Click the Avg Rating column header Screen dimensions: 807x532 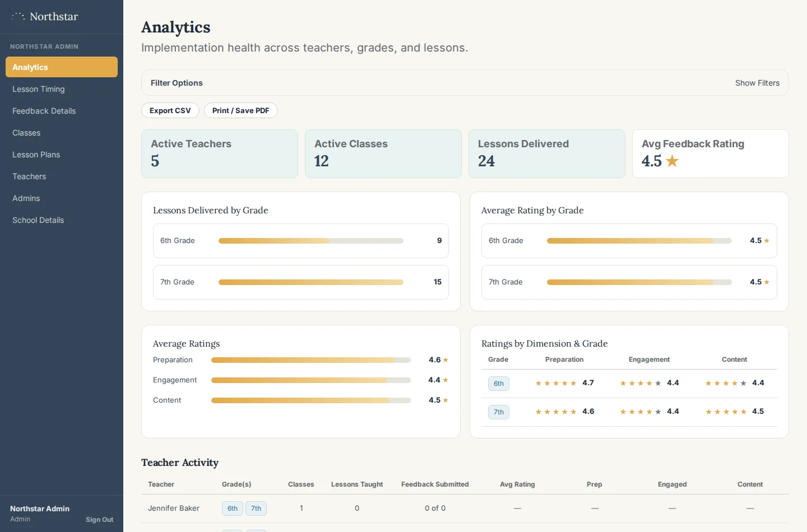[517, 484]
